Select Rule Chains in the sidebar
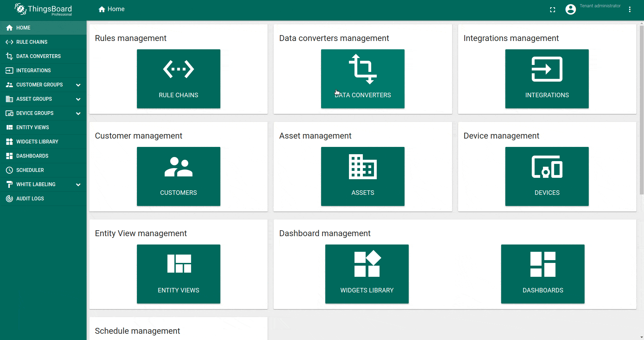This screenshot has height=340, width=644. point(32,42)
